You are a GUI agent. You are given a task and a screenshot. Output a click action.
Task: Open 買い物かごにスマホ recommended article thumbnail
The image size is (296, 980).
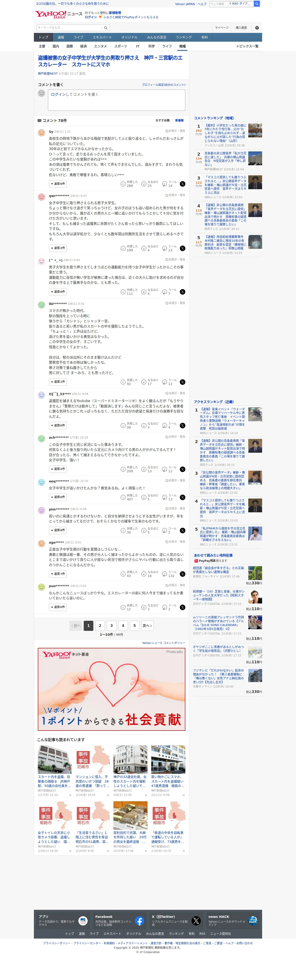pos(168,759)
